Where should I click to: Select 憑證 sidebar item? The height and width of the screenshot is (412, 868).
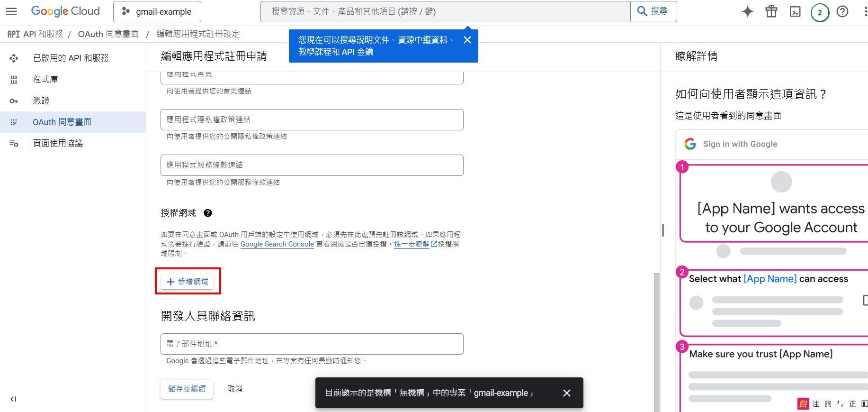tap(73, 101)
